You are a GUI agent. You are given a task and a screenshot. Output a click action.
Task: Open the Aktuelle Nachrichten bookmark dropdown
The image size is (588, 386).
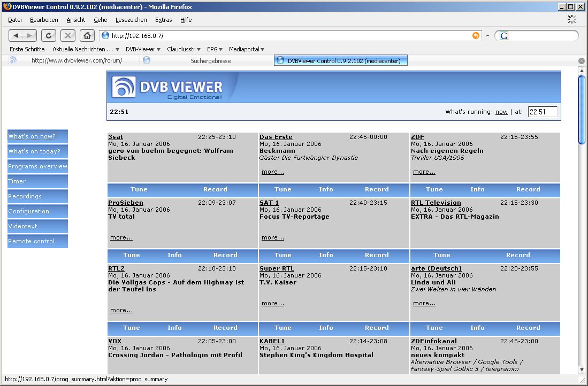86,49
